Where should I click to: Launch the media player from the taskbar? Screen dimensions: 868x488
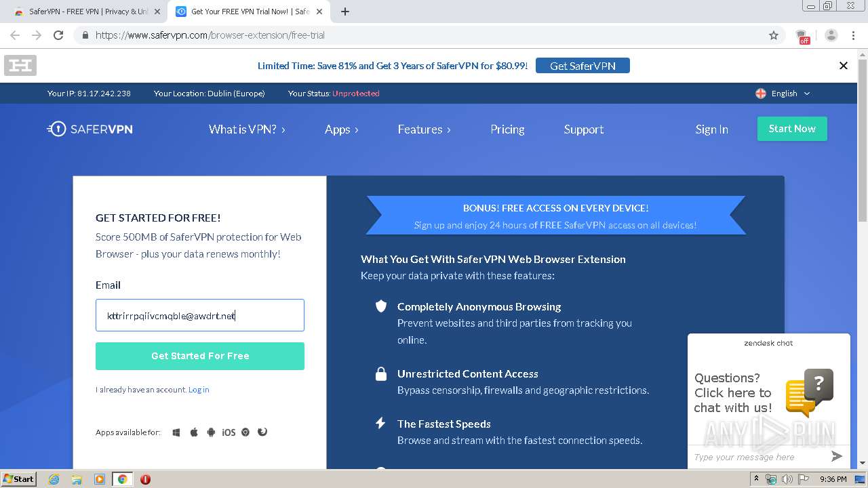pyautogui.click(x=100, y=479)
